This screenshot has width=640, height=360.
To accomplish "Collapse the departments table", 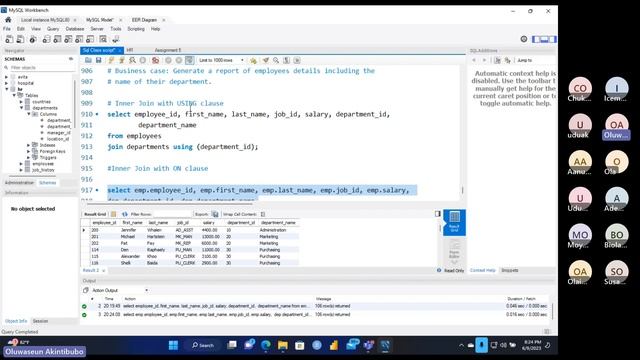I will pyautogui.click(x=21, y=108).
